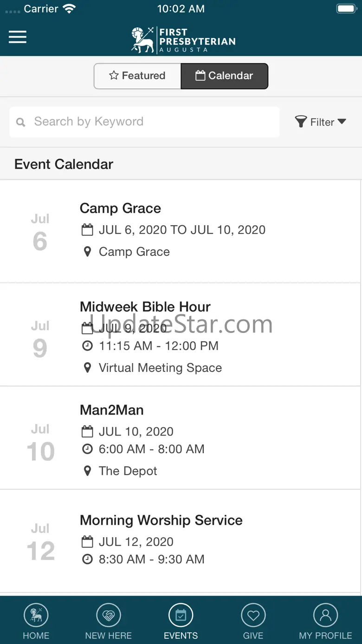The width and height of the screenshot is (362, 644).
Task: Tap the location pin beside The Depot
Action: coord(87,471)
